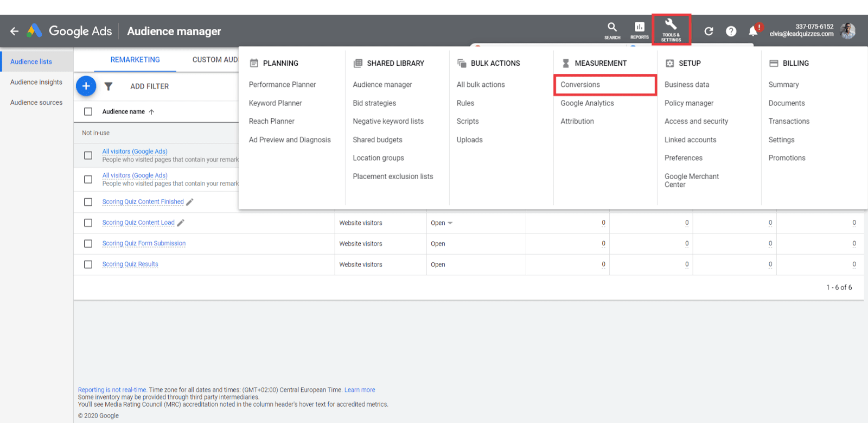Screen dimensions: 868x423
Task: Open Promotions under Billing
Action: pos(787,158)
